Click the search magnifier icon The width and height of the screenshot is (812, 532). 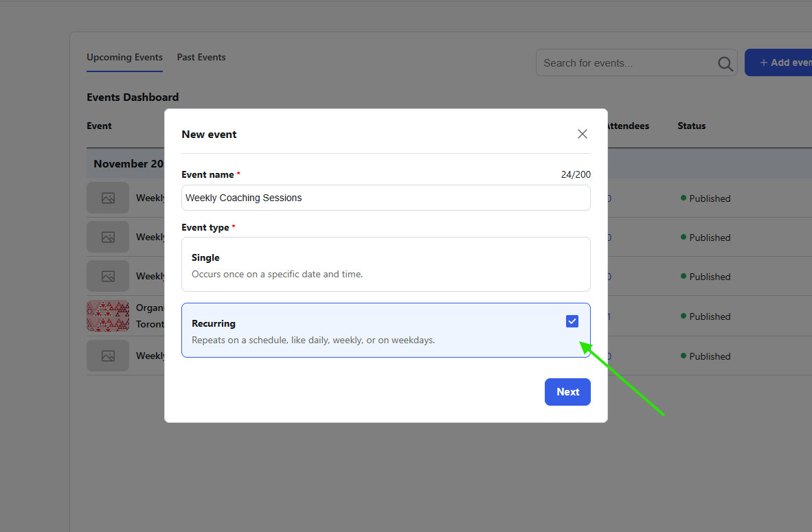click(725, 63)
